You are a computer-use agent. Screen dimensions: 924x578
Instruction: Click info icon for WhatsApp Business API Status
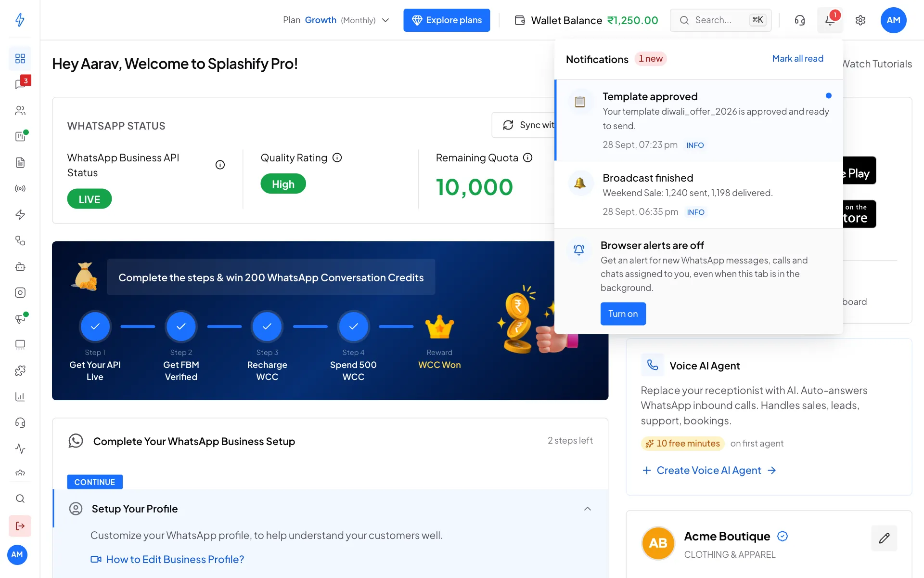tap(220, 165)
